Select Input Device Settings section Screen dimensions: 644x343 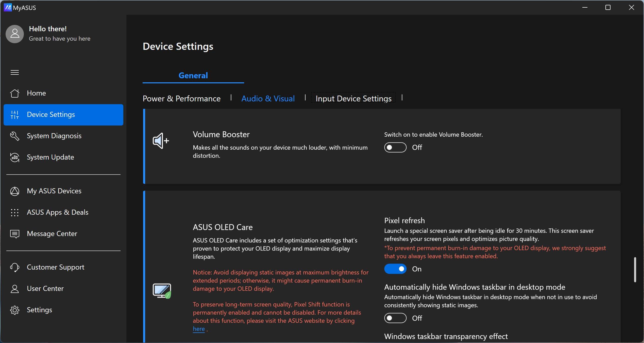click(x=353, y=99)
